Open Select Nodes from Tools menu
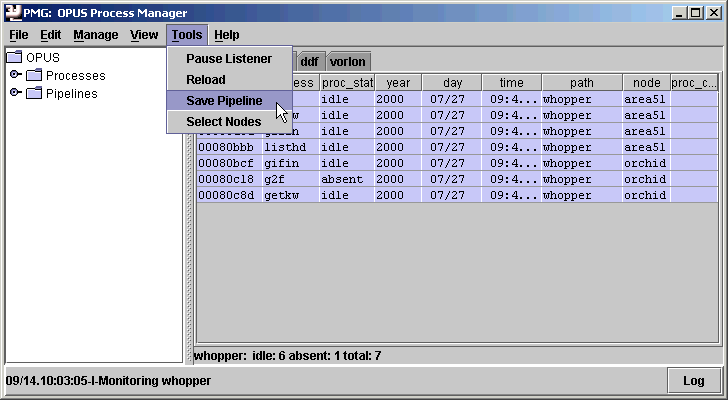This screenshot has width=728, height=400. (x=223, y=122)
